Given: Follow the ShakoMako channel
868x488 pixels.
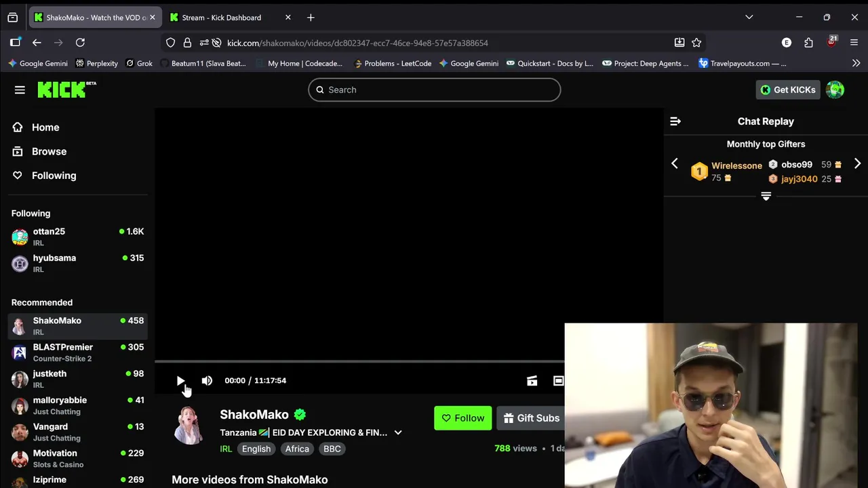Looking at the screenshot, I should [x=462, y=418].
